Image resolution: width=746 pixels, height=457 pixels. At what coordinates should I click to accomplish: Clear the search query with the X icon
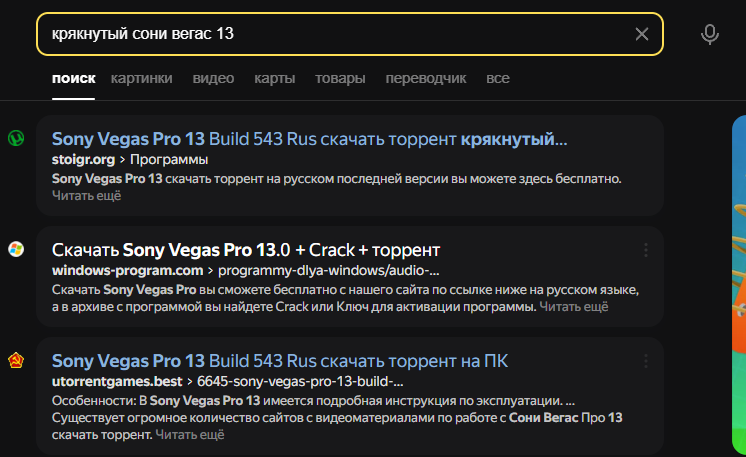tap(642, 35)
